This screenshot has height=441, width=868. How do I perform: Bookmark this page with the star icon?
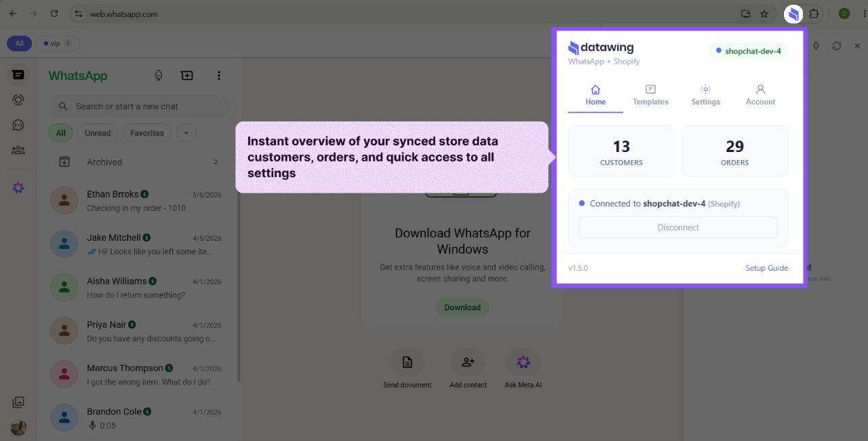click(x=764, y=14)
